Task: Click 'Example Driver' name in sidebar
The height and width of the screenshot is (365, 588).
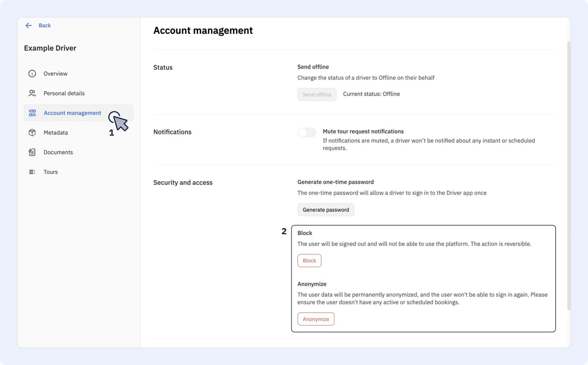Action: point(50,48)
